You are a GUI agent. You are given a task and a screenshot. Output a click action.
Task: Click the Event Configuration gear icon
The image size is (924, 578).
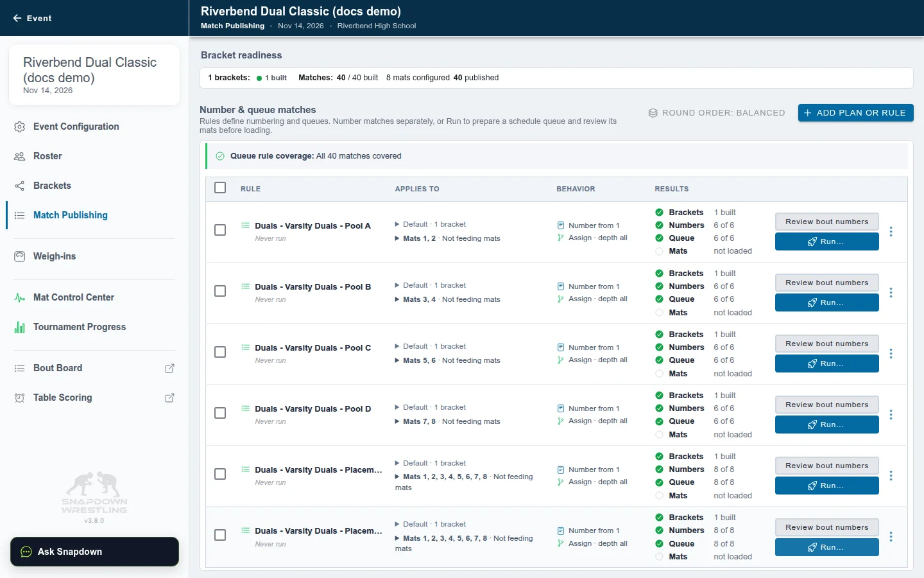pos(20,127)
